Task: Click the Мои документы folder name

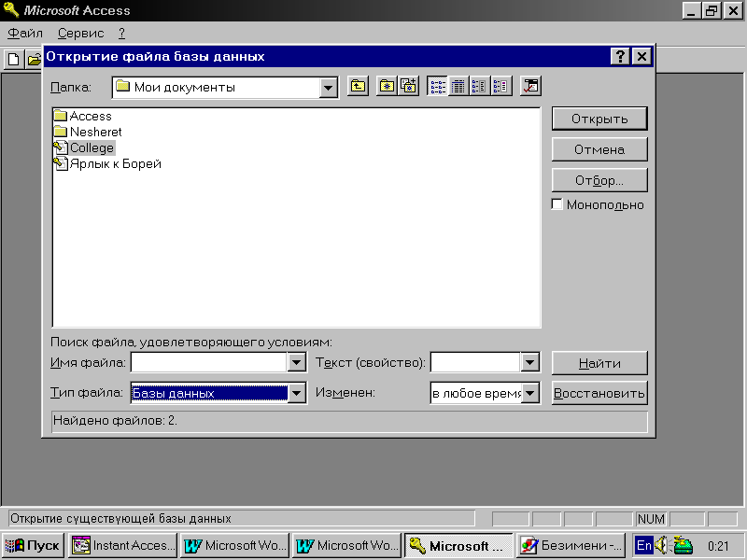Action: click(184, 87)
